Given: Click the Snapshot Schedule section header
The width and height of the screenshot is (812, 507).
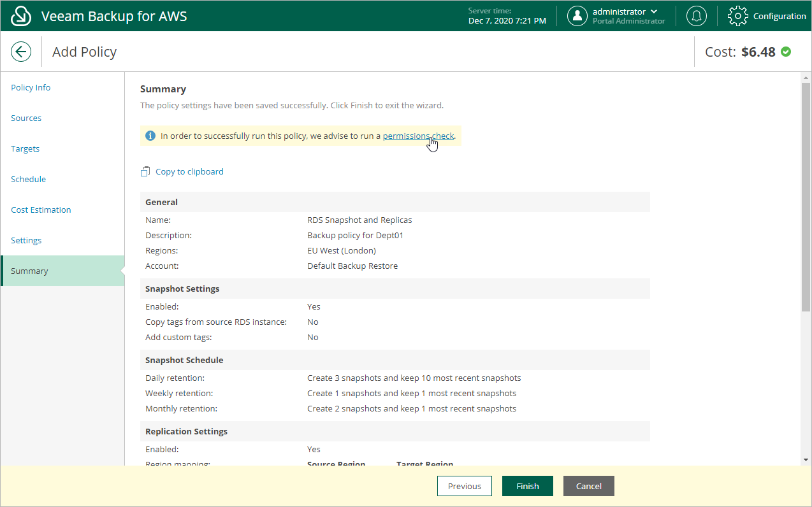Looking at the screenshot, I should coord(395,360).
